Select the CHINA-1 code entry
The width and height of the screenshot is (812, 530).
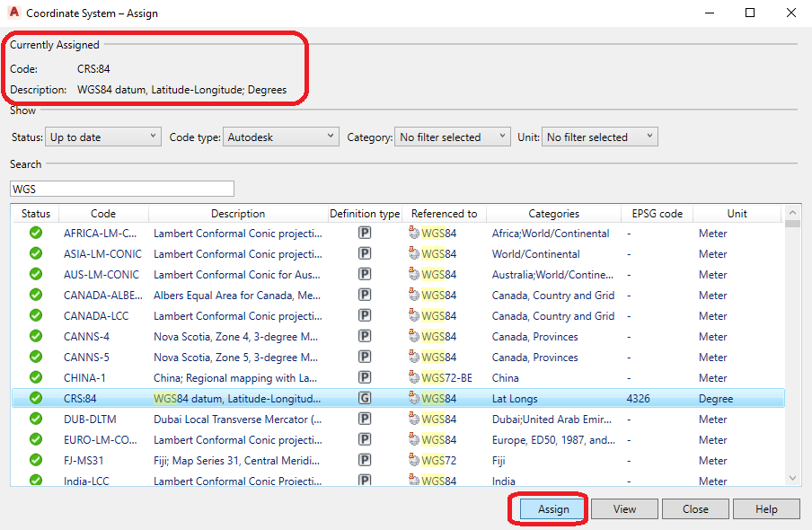(x=84, y=377)
